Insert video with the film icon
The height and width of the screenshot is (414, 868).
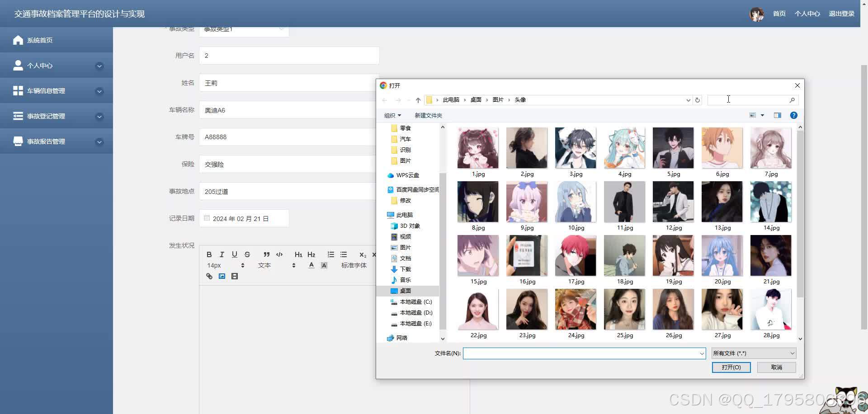tap(235, 276)
